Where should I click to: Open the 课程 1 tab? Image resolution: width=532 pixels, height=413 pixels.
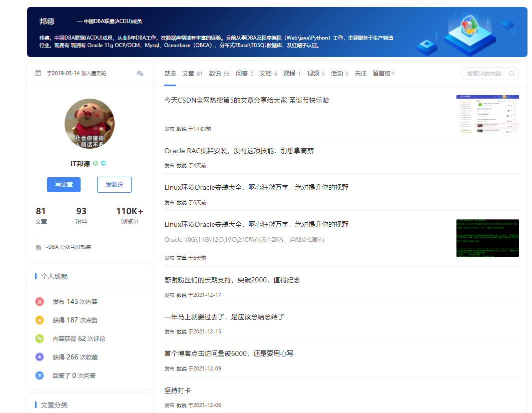coord(292,74)
